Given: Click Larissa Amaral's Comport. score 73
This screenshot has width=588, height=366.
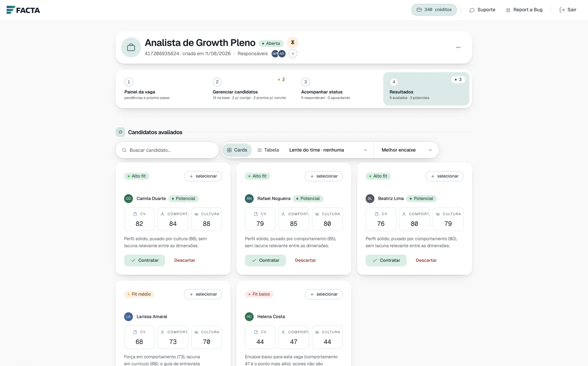Looking at the screenshot, I should [x=173, y=337].
